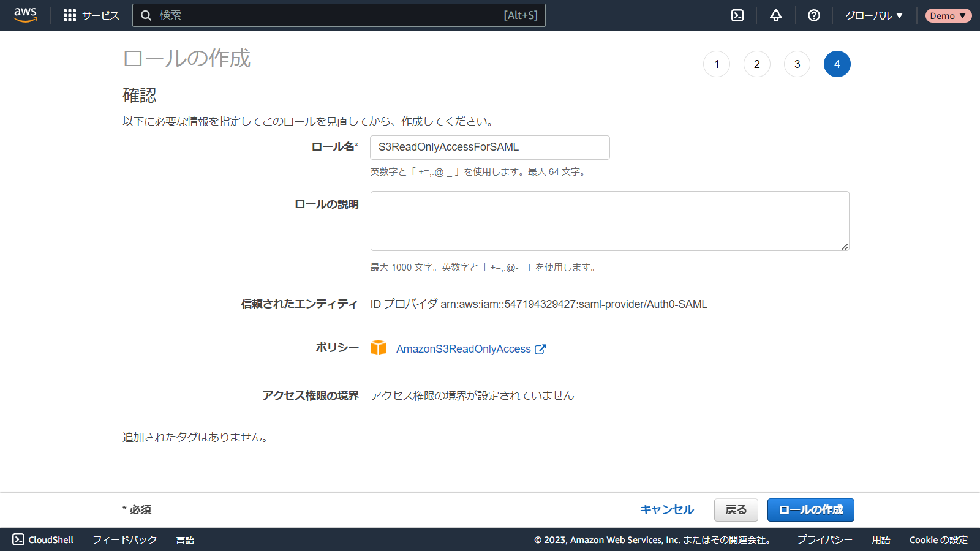Open CloudShell from the footer bar
This screenshot has width=980, height=551.
pos(43,539)
